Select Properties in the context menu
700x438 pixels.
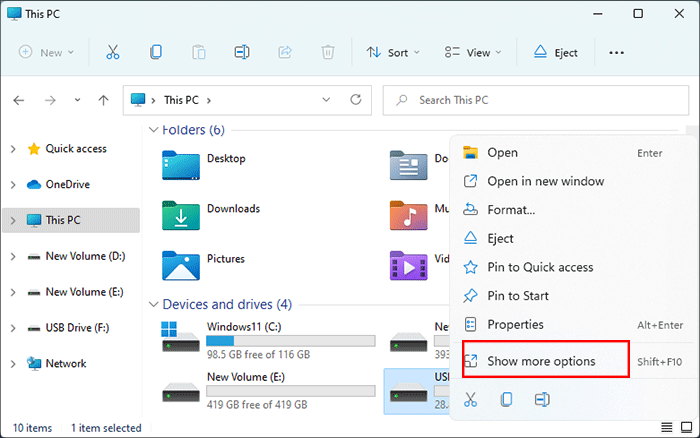tap(515, 324)
